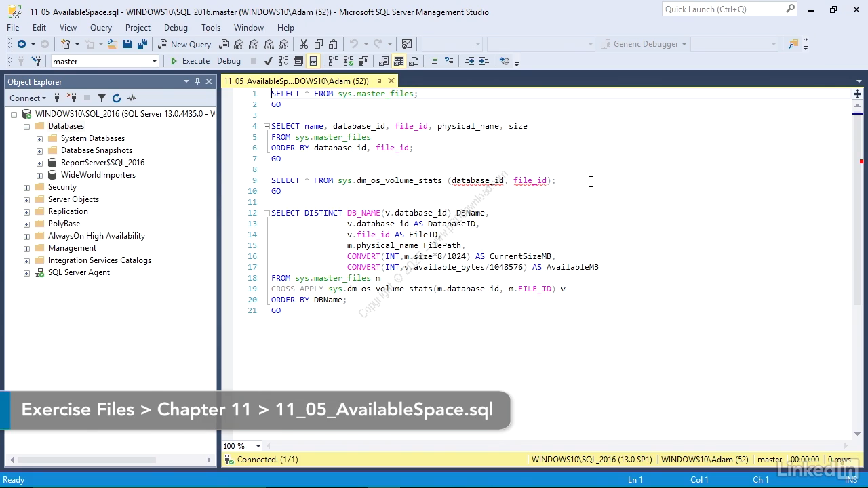The height and width of the screenshot is (488, 868).
Task: Click the Change Connection icon beside database box
Action: point(36,61)
